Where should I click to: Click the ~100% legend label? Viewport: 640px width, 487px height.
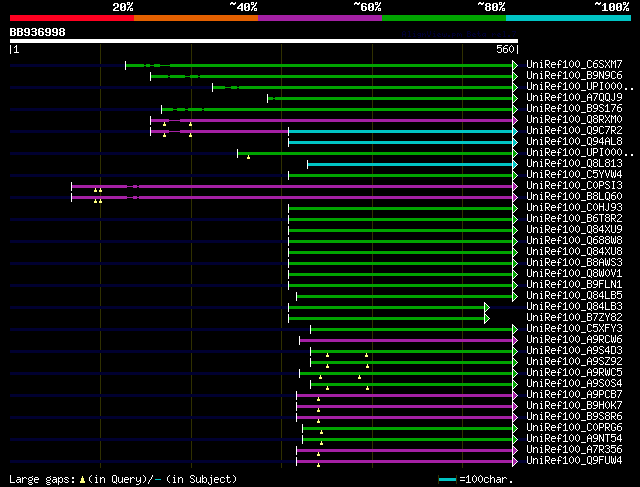[x=612, y=7]
